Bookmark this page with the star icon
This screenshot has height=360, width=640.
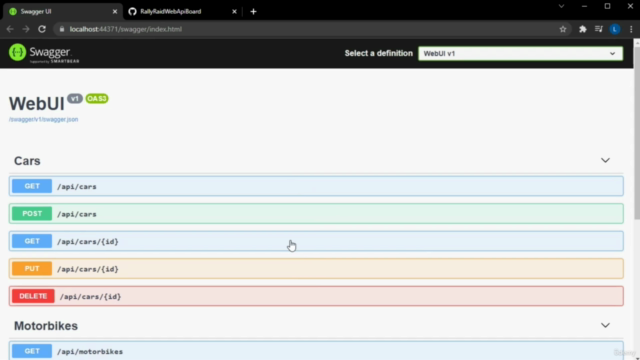point(563,29)
